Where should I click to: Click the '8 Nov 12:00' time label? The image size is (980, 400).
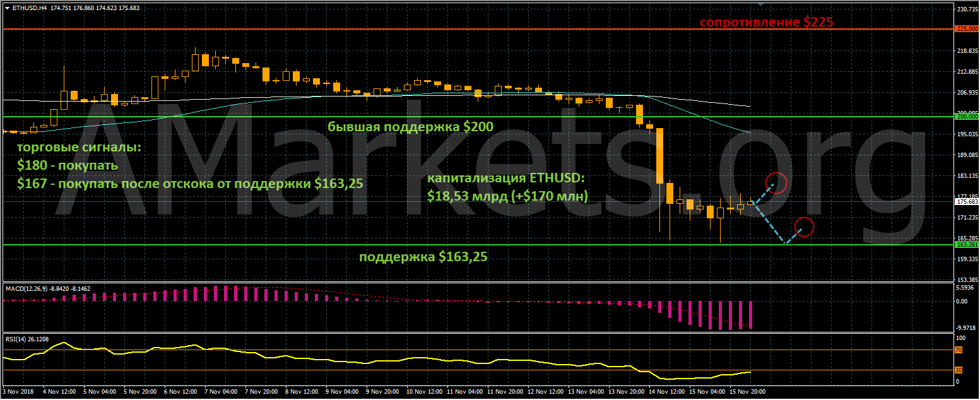[302, 392]
